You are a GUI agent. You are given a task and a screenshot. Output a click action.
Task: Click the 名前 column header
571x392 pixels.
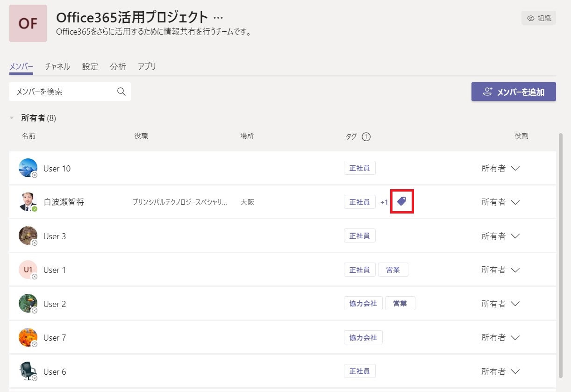[x=29, y=136]
